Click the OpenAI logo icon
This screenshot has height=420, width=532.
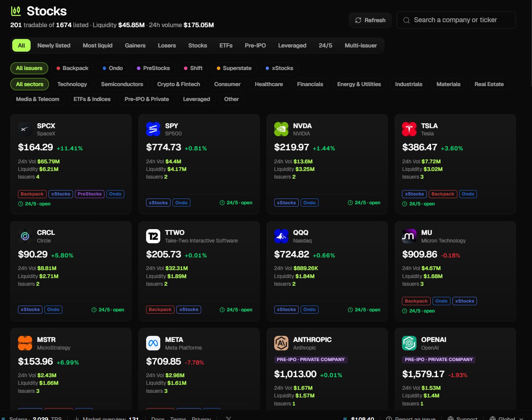click(x=409, y=343)
